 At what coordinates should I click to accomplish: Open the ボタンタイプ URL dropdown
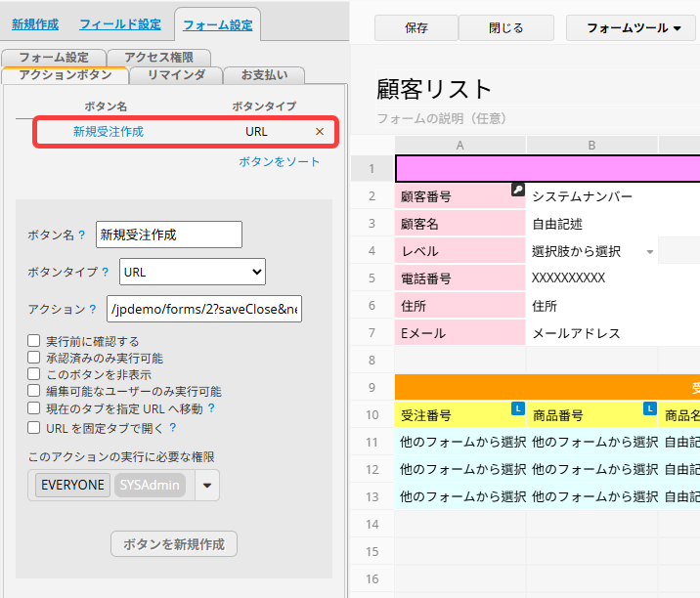coord(193,272)
